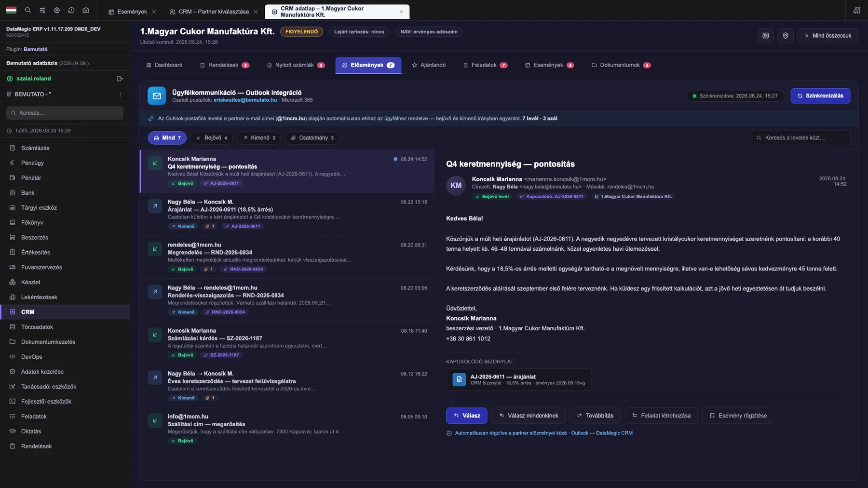Open the history clock icon in top toolbar
The image size is (868, 488).
point(71,10)
